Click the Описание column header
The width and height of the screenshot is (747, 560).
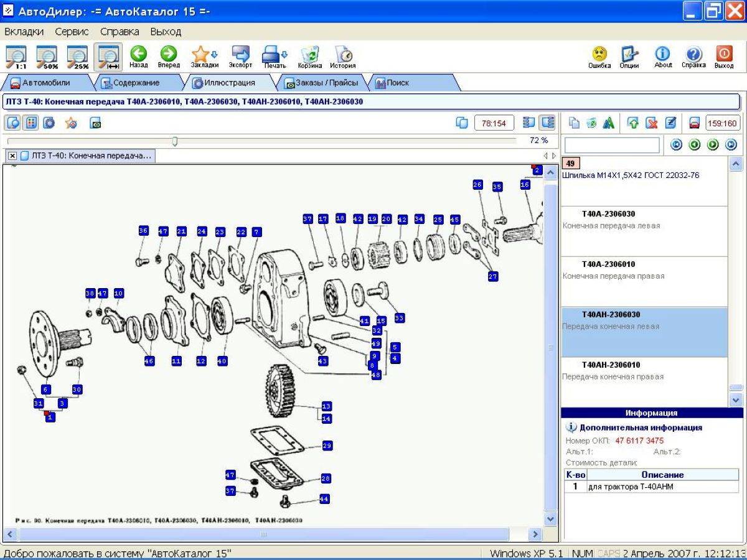662,475
